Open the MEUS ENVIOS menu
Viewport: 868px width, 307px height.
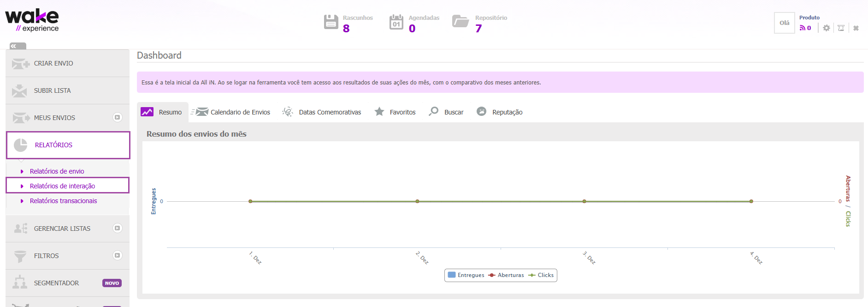67,118
